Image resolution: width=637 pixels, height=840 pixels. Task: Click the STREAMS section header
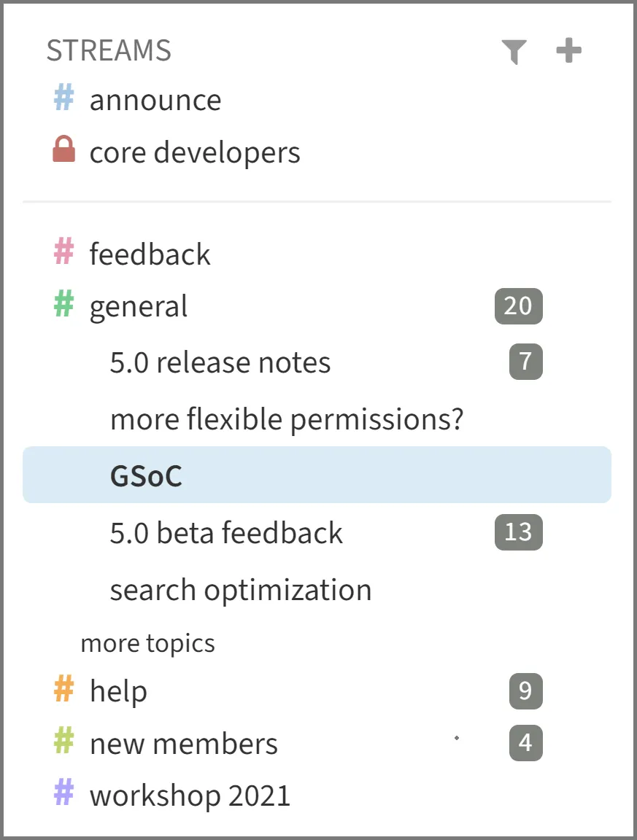[x=109, y=51]
